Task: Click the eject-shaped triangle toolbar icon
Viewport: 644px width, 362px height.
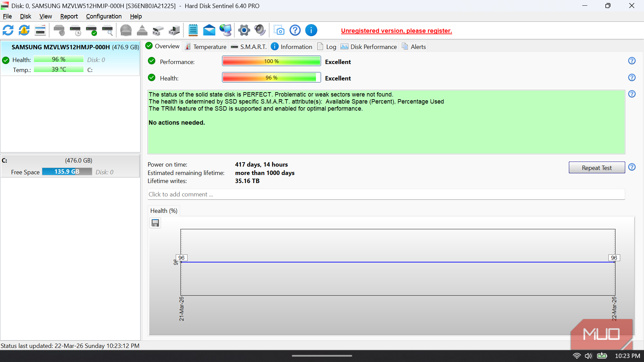Action: (142, 31)
